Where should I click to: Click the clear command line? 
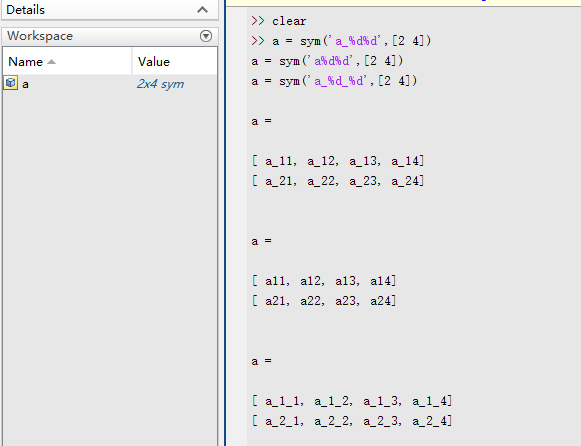tap(279, 21)
